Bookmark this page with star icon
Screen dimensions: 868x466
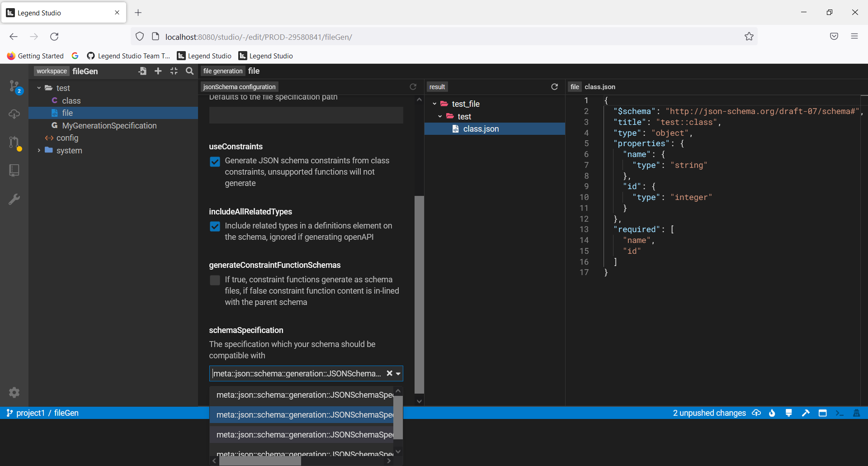tap(749, 37)
